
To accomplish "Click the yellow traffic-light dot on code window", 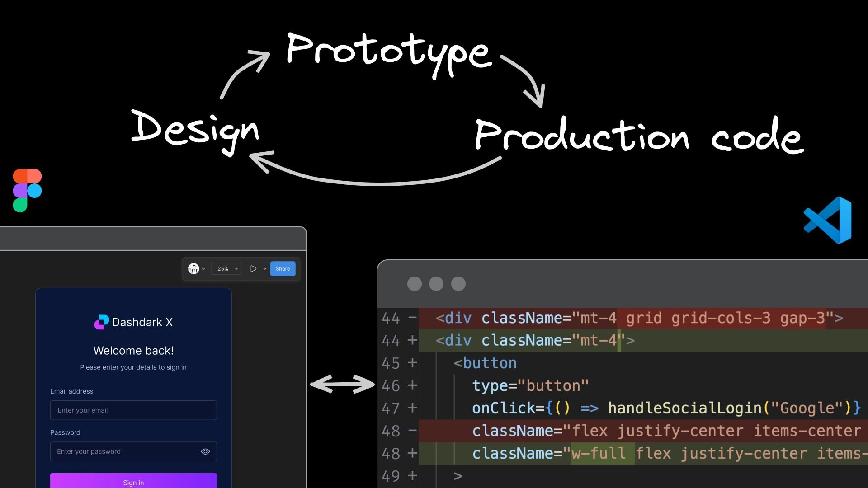I will tap(437, 284).
